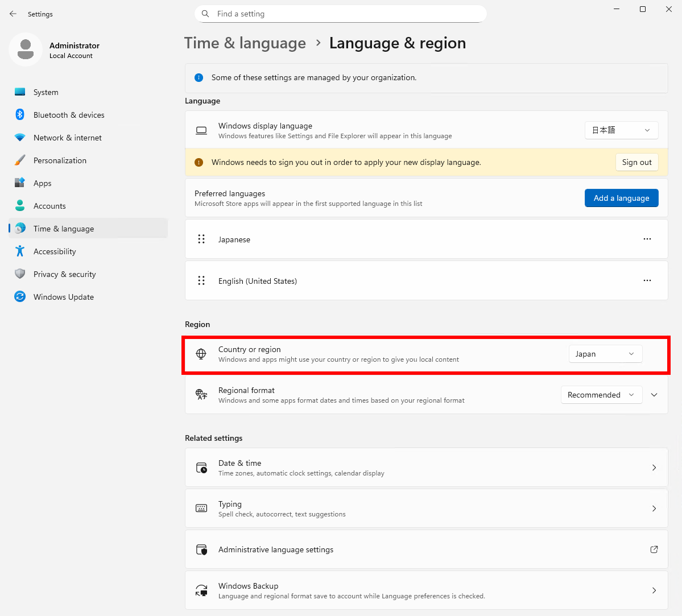Go to Bluetooth & devices
The image size is (682, 616).
click(88, 115)
